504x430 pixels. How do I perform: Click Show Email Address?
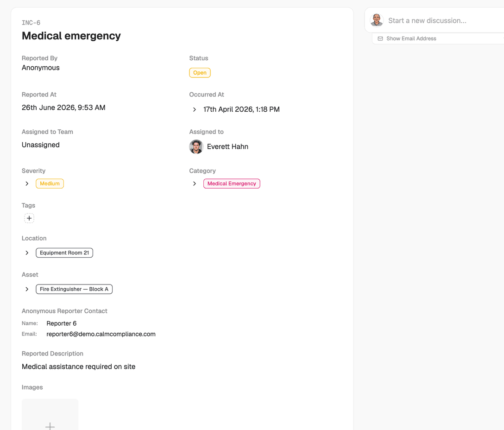point(411,38)
